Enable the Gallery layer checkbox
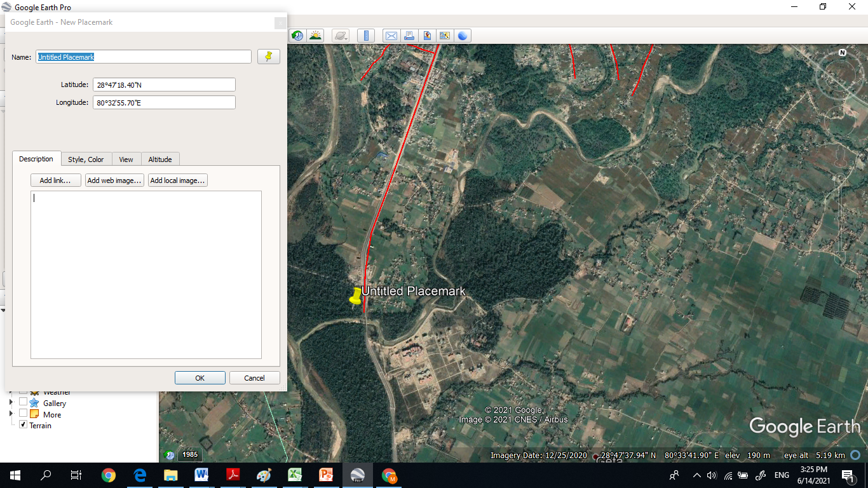 24,403
